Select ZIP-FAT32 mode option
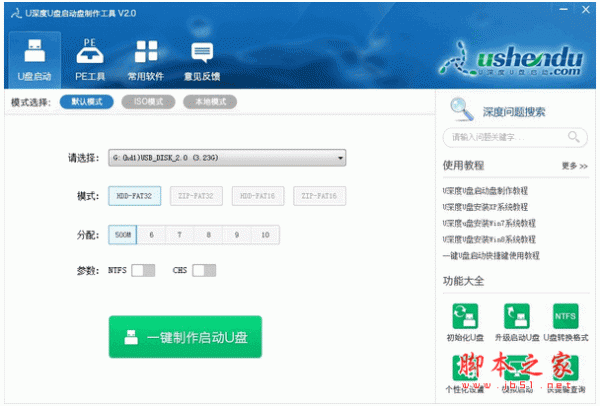The height and width of the screenshot is (406, 600). tap(196, 196)
